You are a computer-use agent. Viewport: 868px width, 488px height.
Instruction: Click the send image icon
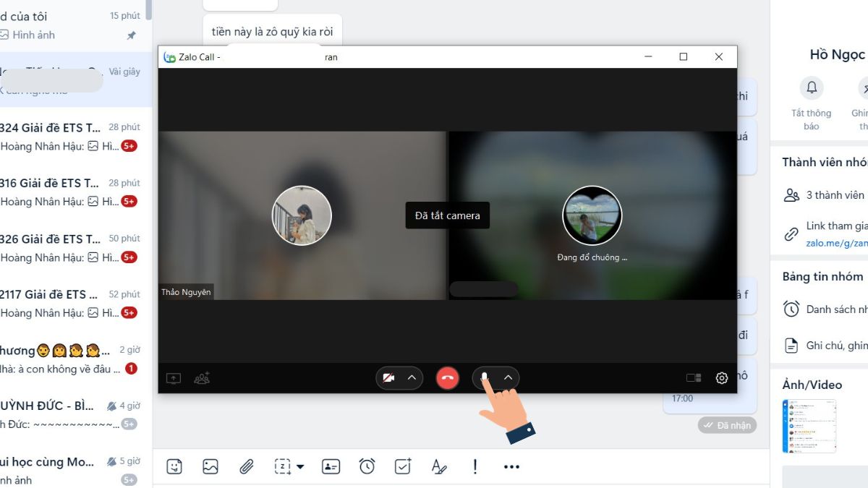(x=210, y=467)
